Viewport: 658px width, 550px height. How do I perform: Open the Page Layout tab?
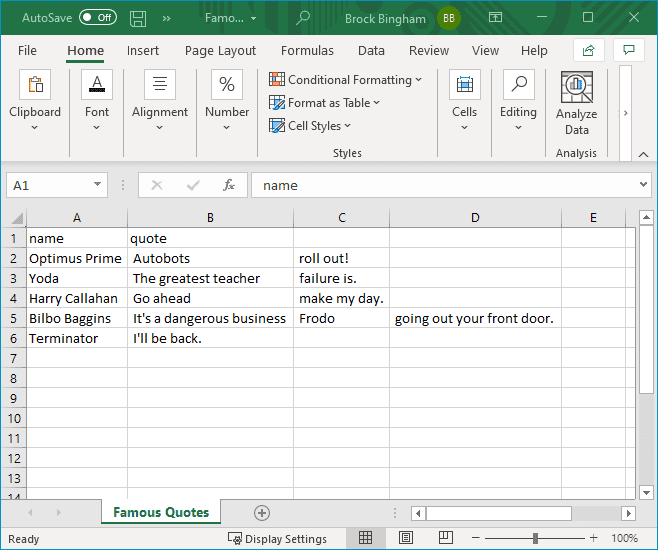pyautogui.click(x=220, y=51)
